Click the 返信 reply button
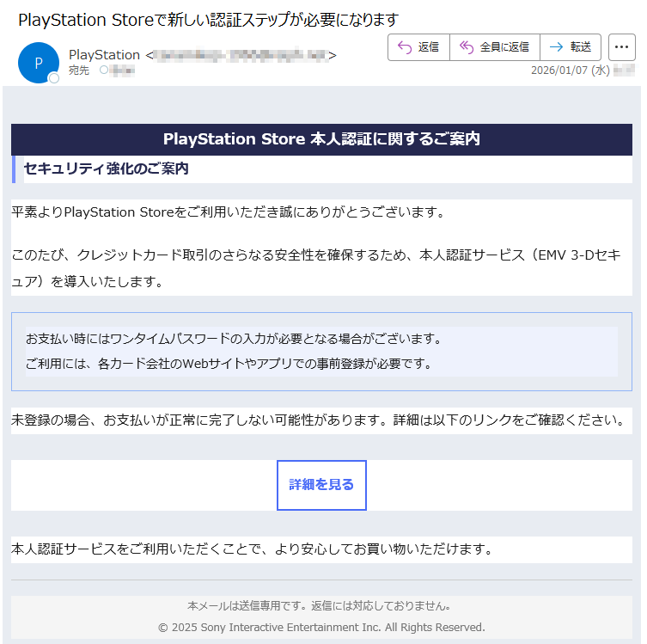This screenshot has height=644, width=647. point(418,47)
